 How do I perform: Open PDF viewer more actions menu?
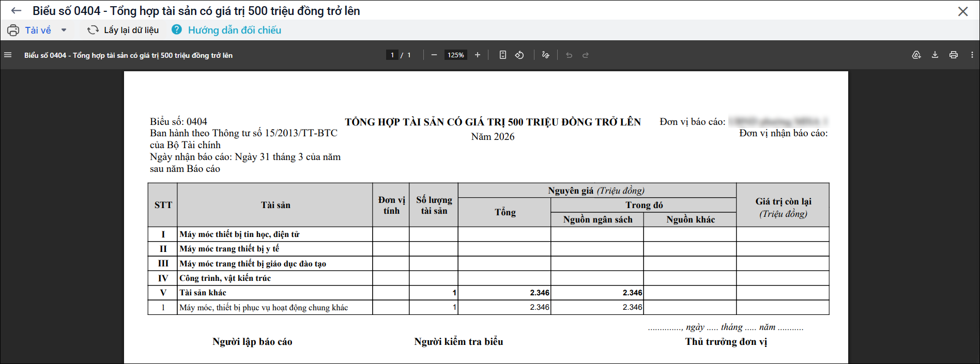pyautogui.click(x=972, y=55)
